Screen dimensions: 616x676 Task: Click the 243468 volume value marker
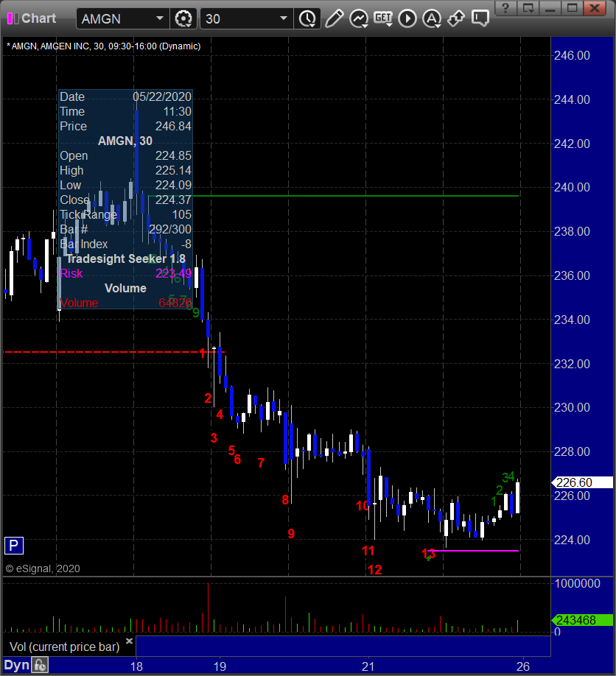click(583, 620)
